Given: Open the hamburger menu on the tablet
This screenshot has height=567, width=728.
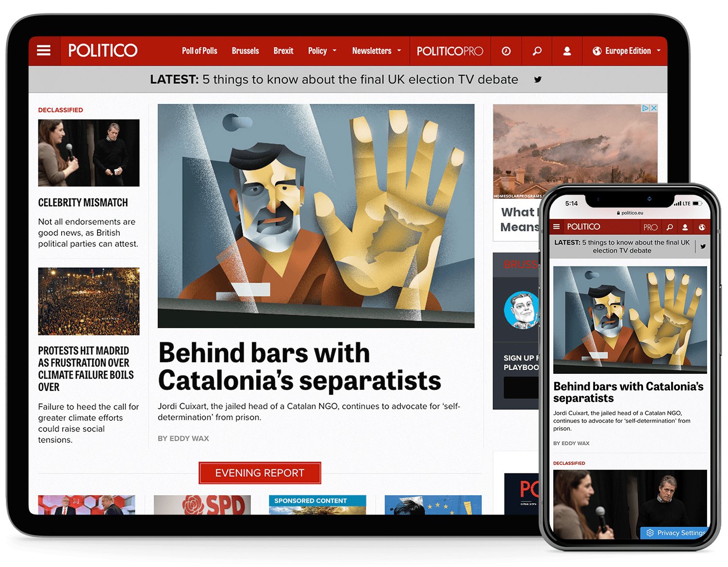Looking at the screenshot, I should pos(44,50).
